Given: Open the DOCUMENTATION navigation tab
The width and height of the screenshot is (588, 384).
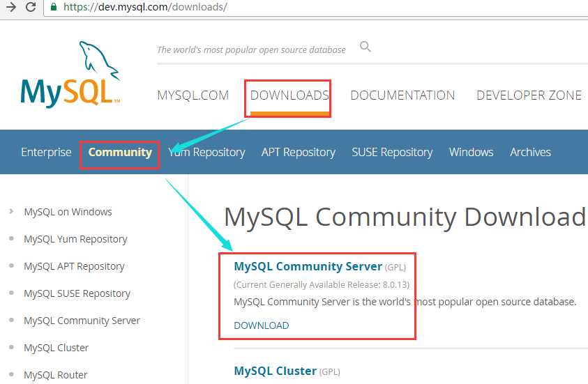Looking at the screenshot, I should (402, 95).
